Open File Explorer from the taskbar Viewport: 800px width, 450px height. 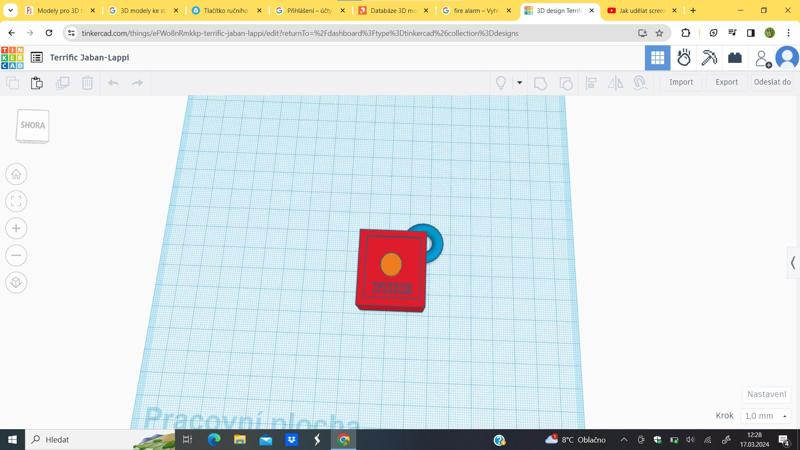pos(240,439)
